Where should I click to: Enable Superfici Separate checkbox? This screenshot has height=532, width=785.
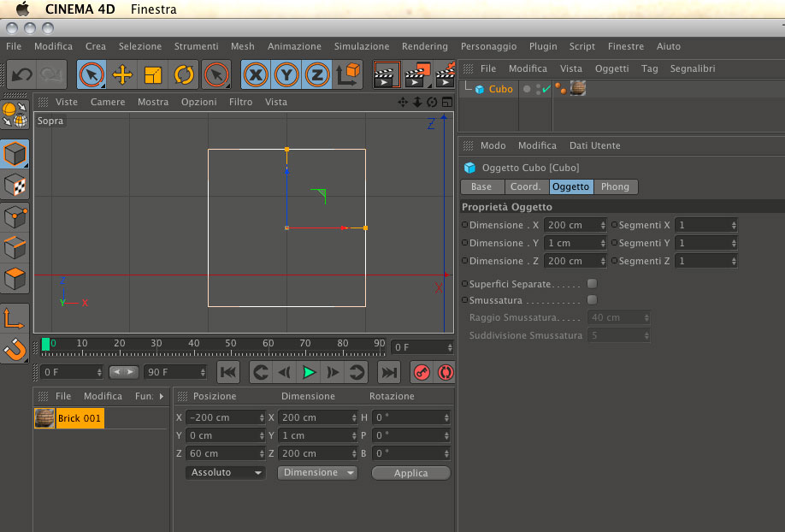592,283
